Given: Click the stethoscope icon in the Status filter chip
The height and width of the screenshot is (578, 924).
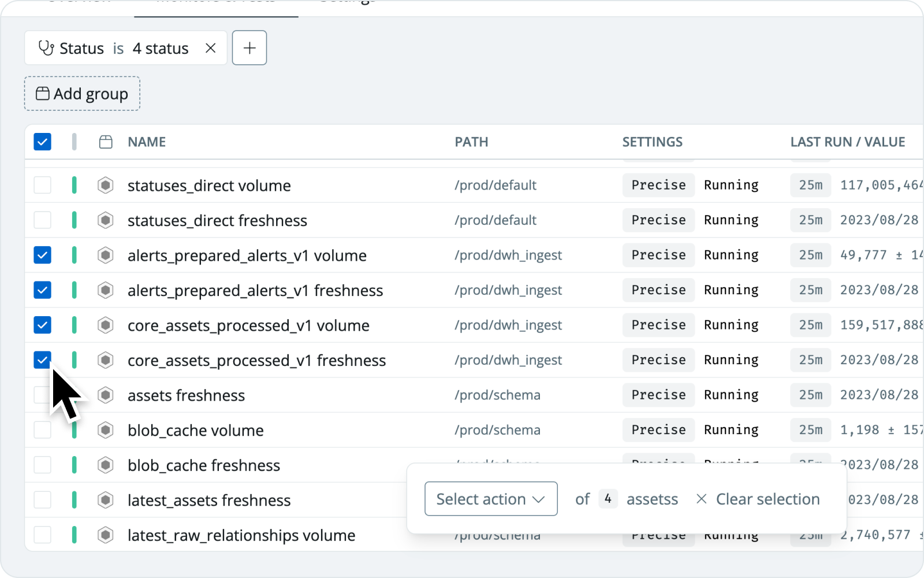Looking at the screenshot, I should [46, 48].
